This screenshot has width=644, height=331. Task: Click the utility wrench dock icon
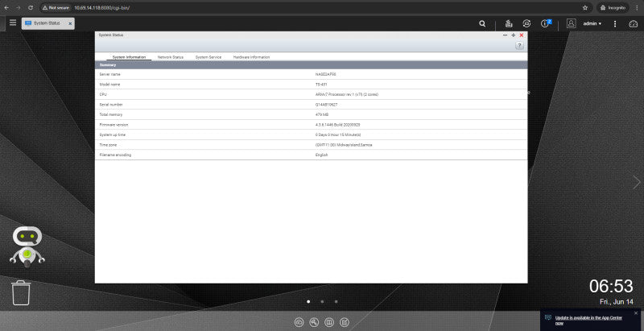[314, 322]
